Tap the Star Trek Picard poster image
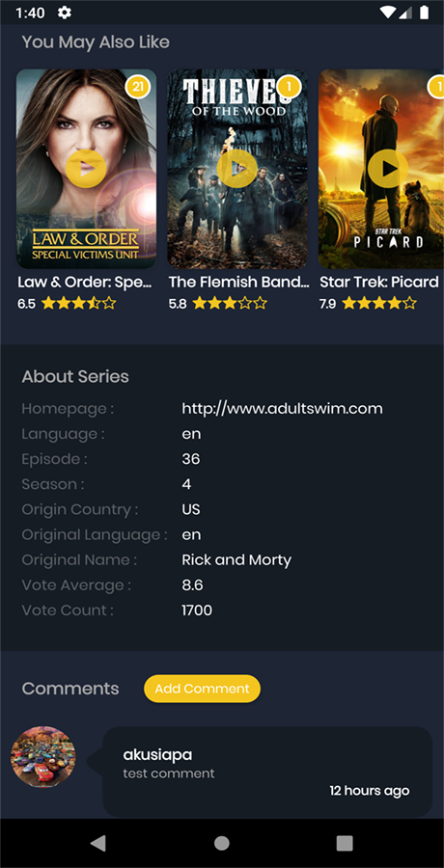 tap(381, 169)
